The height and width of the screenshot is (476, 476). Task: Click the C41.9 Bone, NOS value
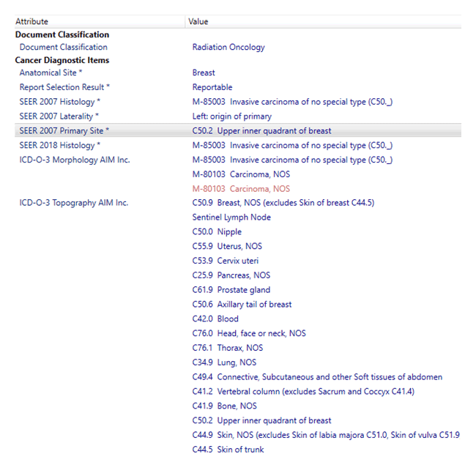[x=224, y=406]
